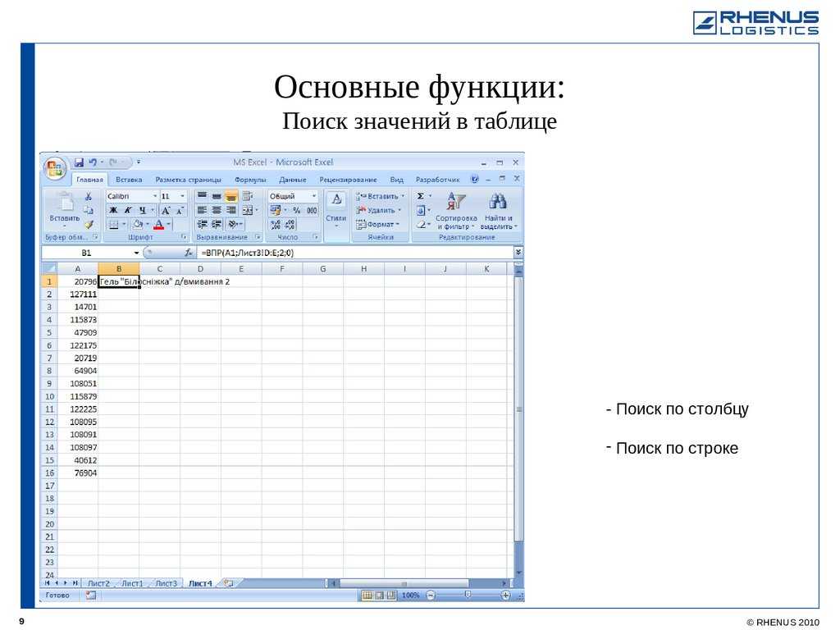Click the accounting currency format icon
The width and height of the screenshot is (840, 630).
pos(276,211)
